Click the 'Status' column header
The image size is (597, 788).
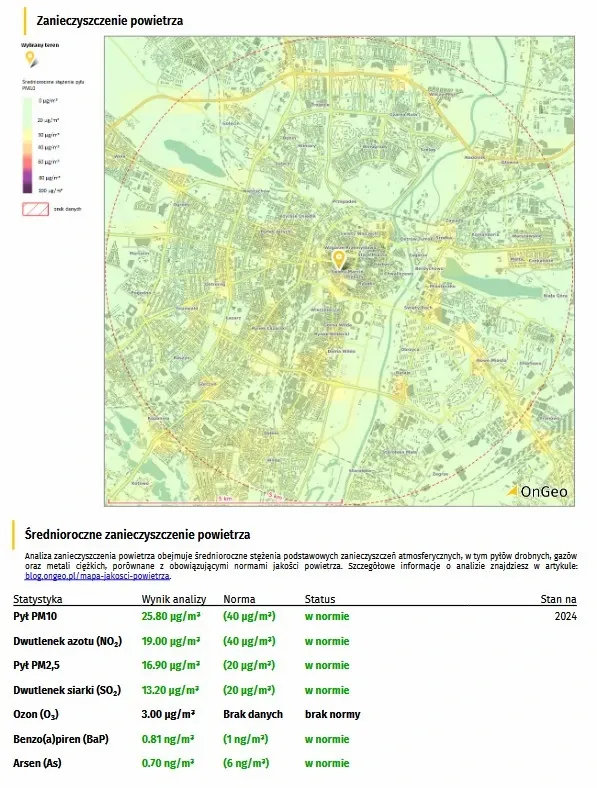320,599
